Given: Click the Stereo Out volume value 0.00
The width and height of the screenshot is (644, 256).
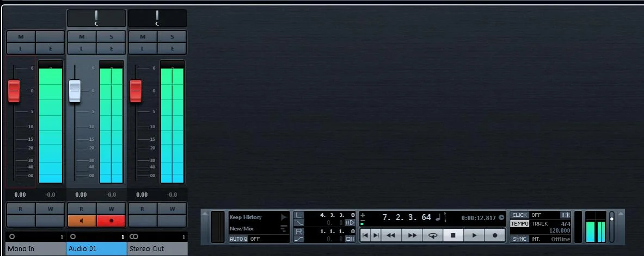Looking at the screenshot, I should [142, 195].
